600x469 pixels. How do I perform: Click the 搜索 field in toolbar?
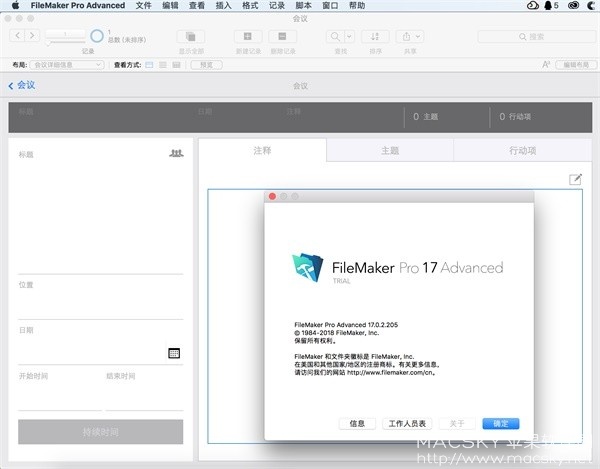536,37
